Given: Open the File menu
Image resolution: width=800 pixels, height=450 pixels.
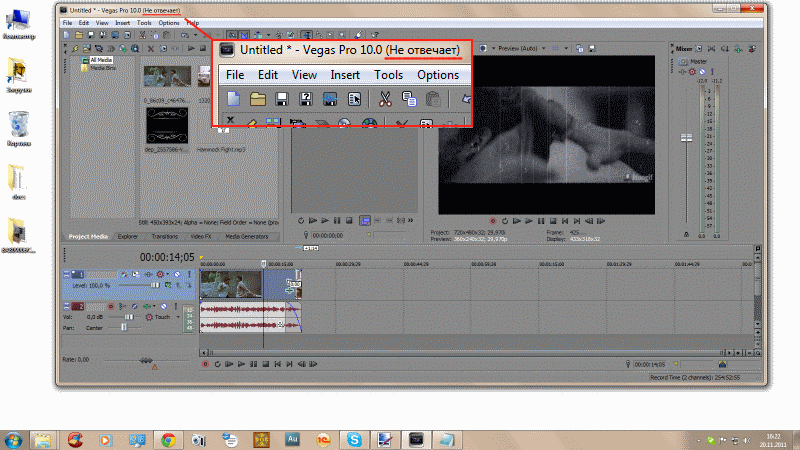Looking at the screenshot, I should tap(67, 23).
